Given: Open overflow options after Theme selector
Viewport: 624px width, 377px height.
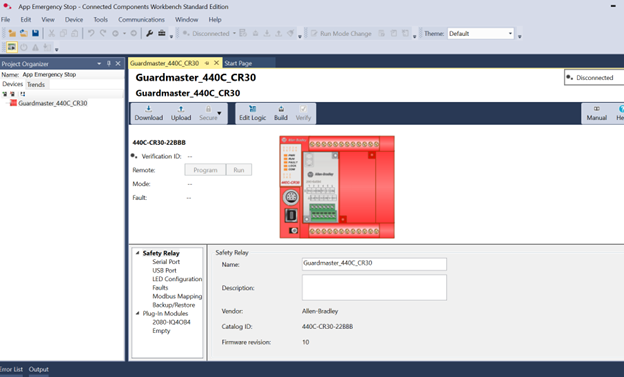Looking at the screenshot, I should pos(519,37).
